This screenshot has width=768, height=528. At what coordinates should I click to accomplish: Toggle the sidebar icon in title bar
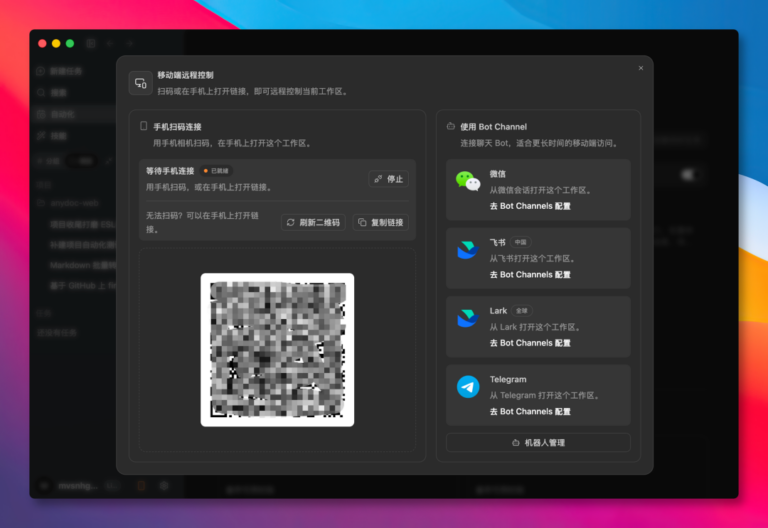[91, 43]
